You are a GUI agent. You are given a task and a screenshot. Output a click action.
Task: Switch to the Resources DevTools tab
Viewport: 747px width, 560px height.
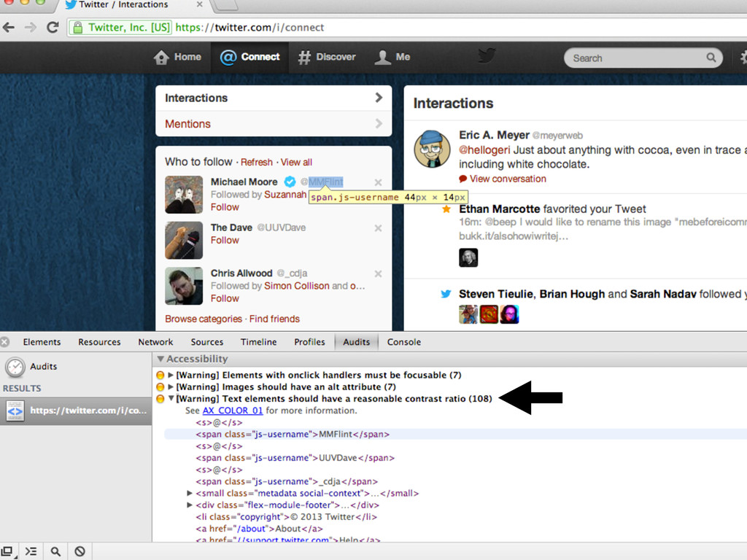[x=99, y=342]
